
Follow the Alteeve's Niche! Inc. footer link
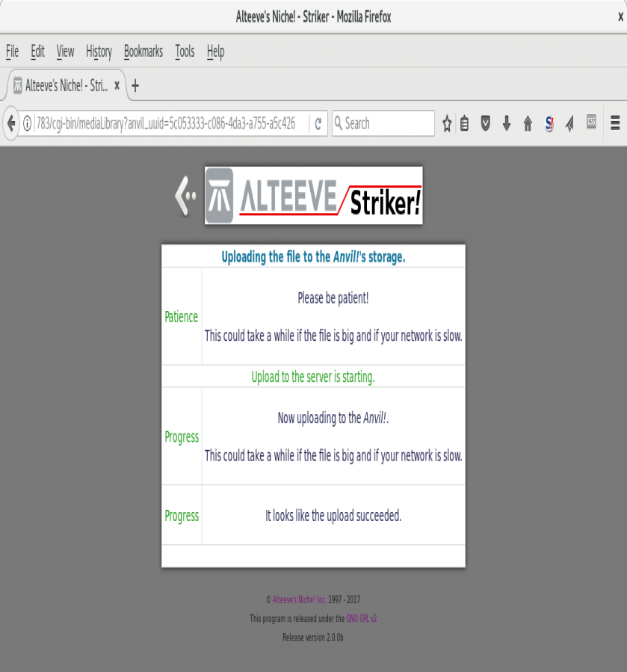coord(299,599)
